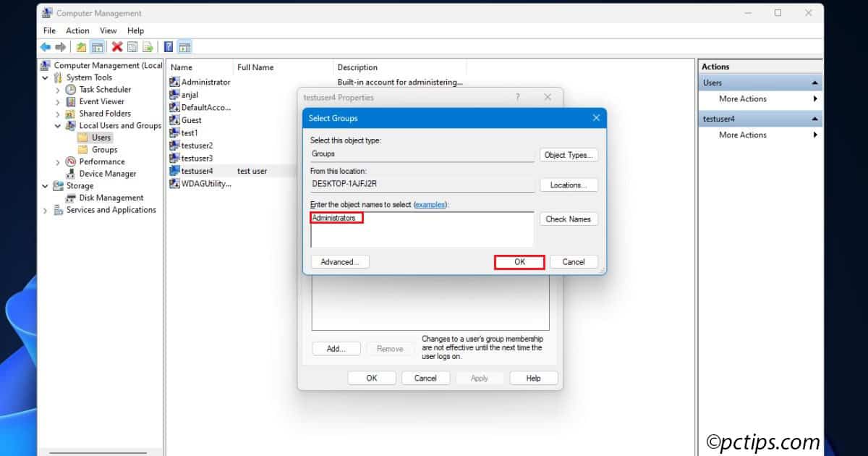Select the testuser3 user account icon
Image resolution: width=868 pixels, height=456 pixels.
174,158
